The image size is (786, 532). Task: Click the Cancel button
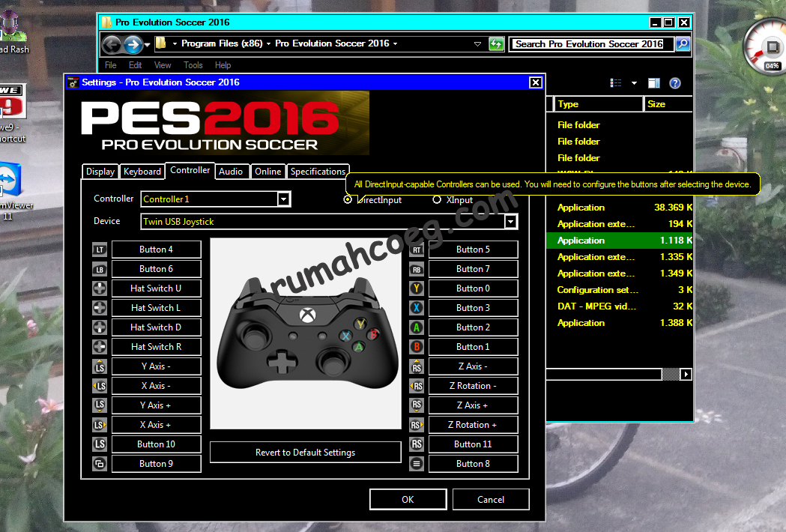pyautogui.click(x=491, y=500)
